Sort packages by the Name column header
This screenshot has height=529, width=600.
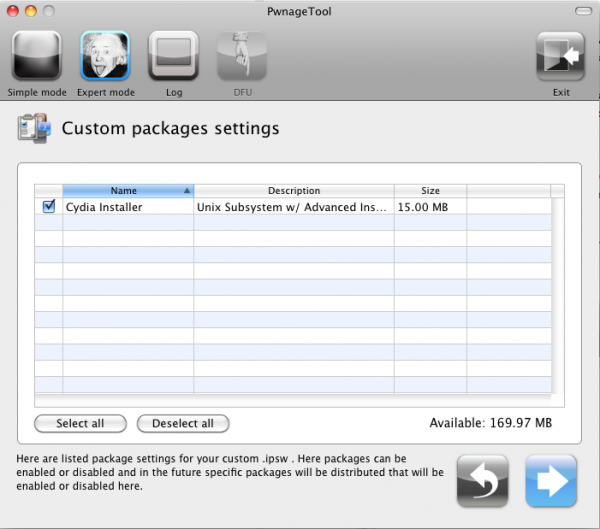click(128, 191)
